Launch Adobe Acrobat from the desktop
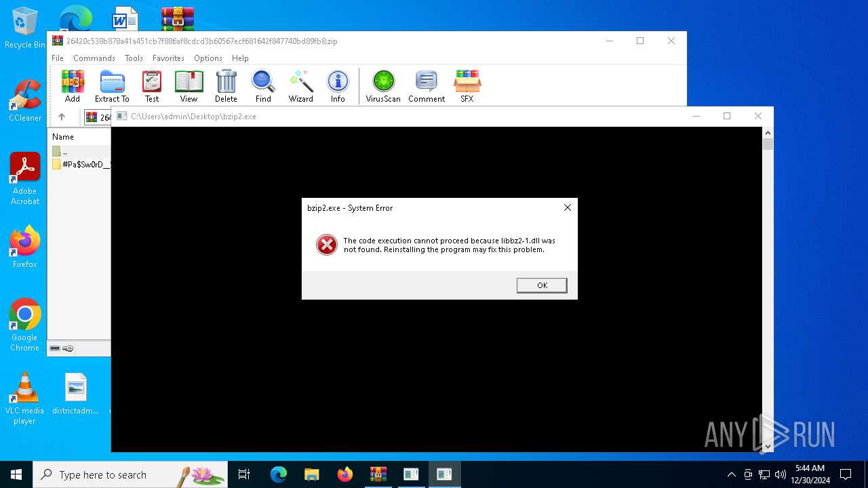The image size is (868, 488). coord(25,179)
